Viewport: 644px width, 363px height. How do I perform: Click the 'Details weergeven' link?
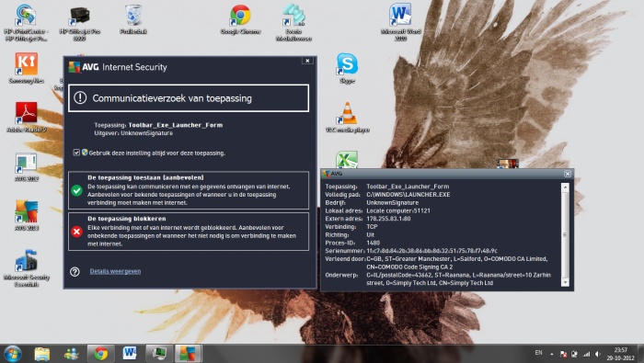[x=115, y=271]
